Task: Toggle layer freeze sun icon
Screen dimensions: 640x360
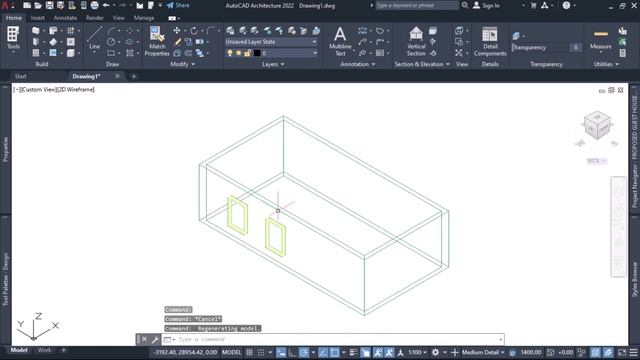Action: click(239, 53)
